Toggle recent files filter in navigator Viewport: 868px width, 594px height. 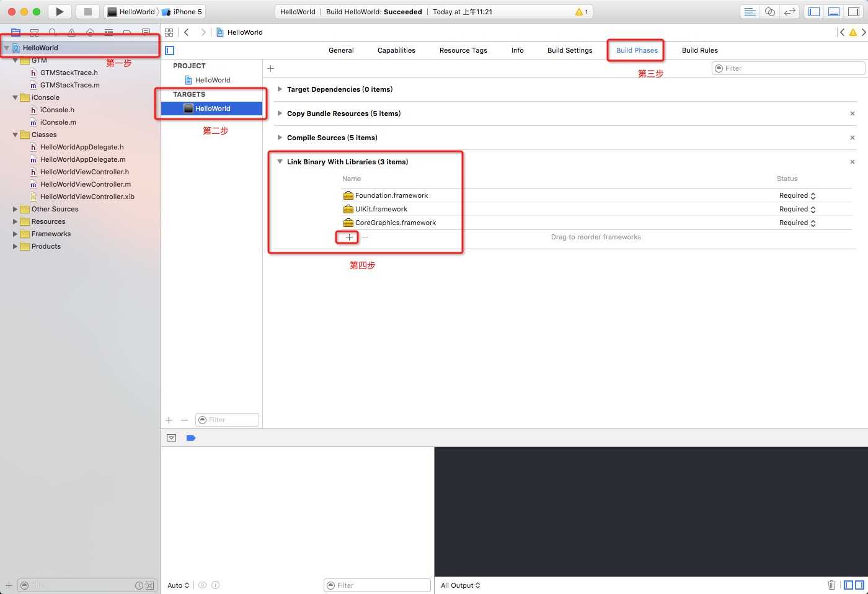[139, 585]
